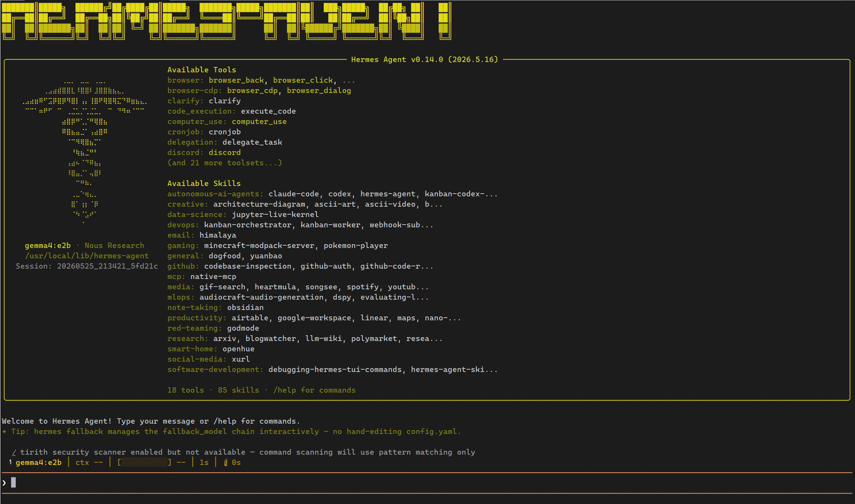Click the codebase-inspection skill name
This screenshot has width=855, height=504.
[248, 266]
